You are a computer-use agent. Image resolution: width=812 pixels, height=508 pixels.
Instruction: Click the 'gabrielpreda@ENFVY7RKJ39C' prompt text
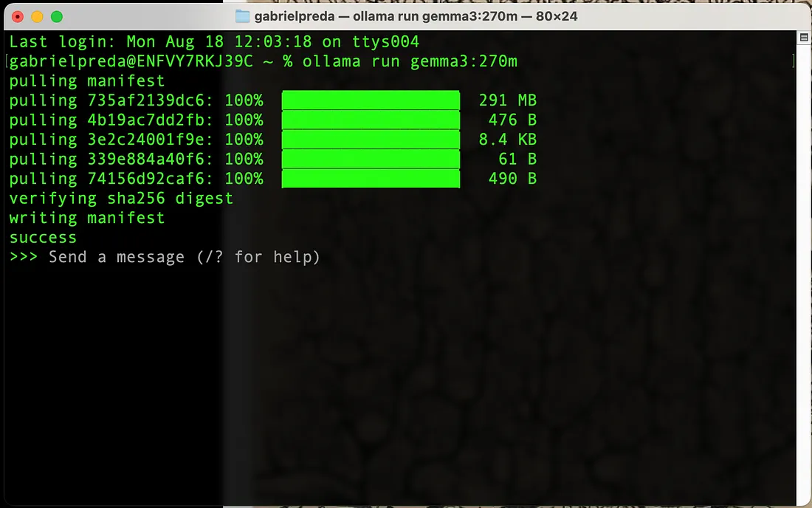[131, 61]
